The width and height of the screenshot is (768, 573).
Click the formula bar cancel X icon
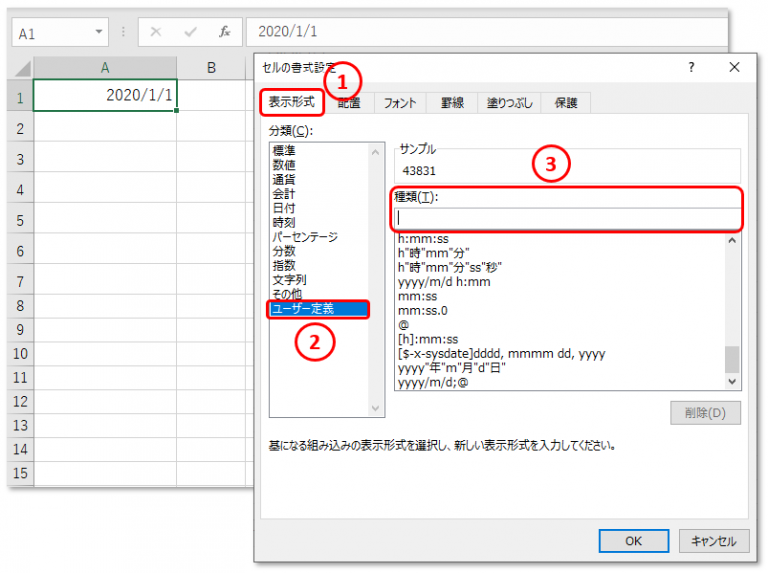155,32
